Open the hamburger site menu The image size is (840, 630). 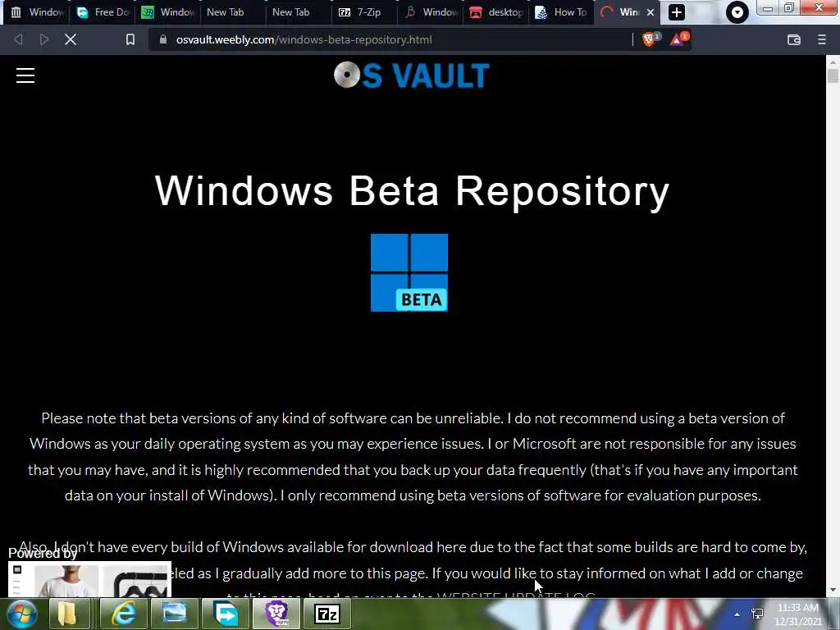[x=25, y=75]
